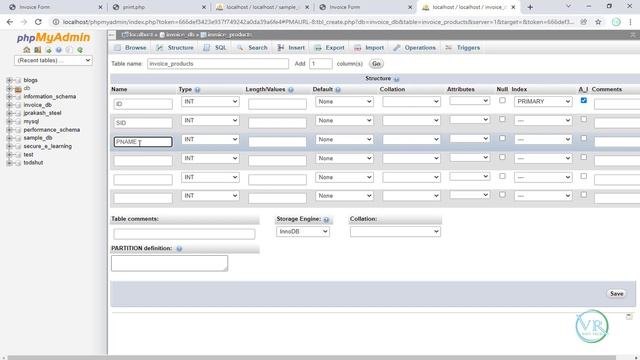This screenshot has height=360, width=640.
Task: Open the browser three-dot menu
Action: [x=631, y=22]
